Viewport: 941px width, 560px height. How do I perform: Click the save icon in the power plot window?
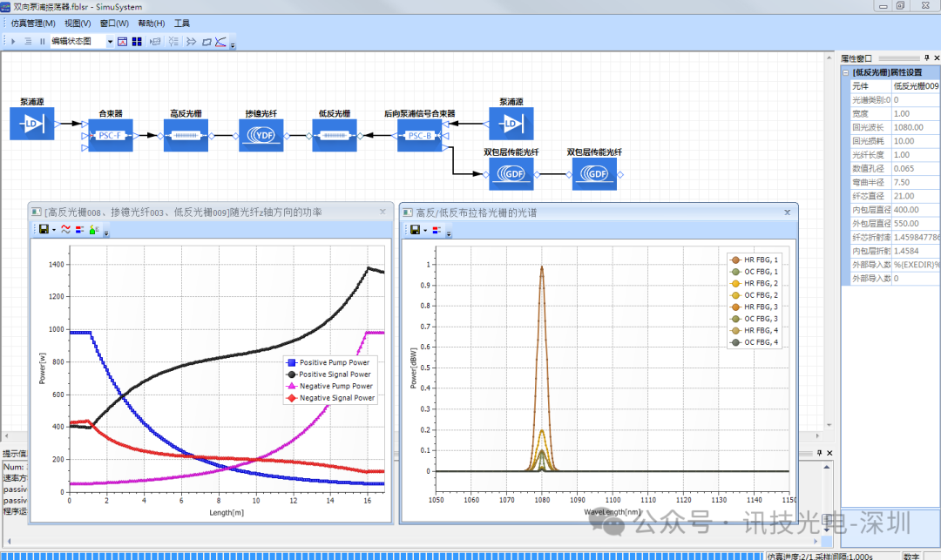[x=44, y=230]
